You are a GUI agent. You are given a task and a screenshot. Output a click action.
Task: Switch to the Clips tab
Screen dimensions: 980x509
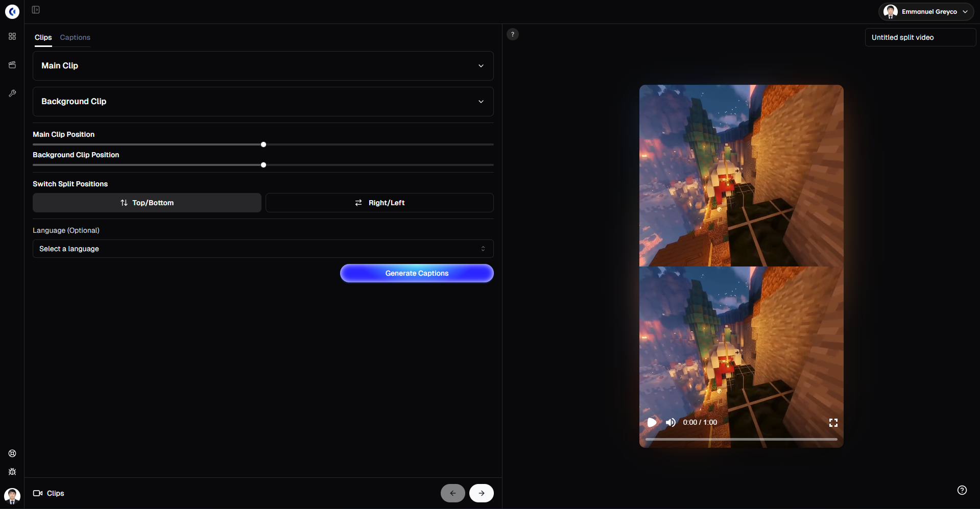(x=43, y=37)
